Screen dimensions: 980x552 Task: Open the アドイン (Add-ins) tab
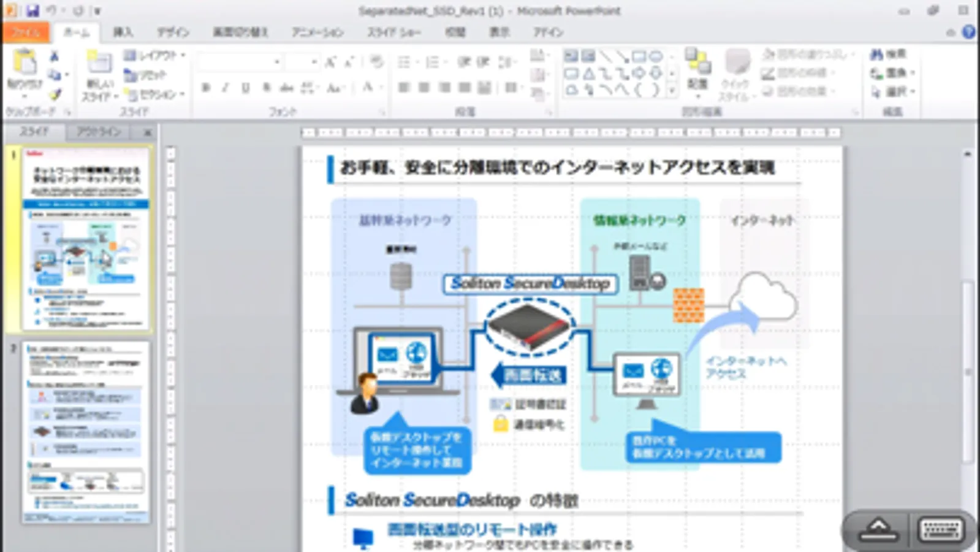coord(548,32)
